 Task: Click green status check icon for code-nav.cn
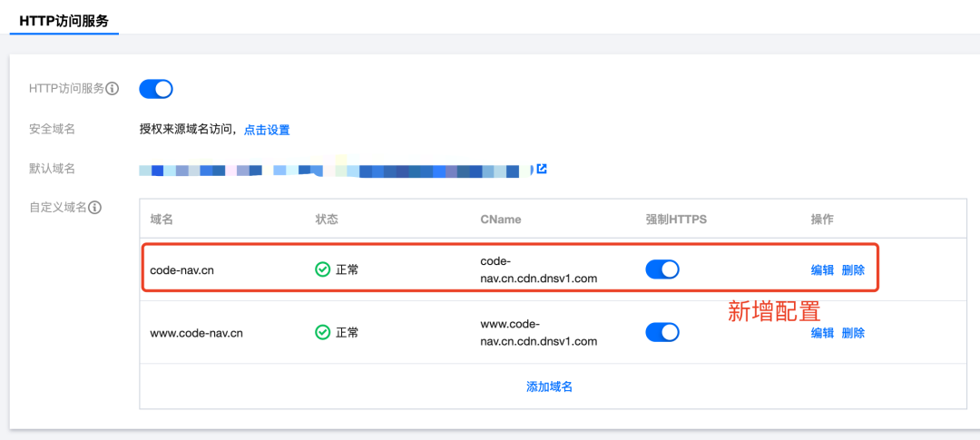coord(322,269)
